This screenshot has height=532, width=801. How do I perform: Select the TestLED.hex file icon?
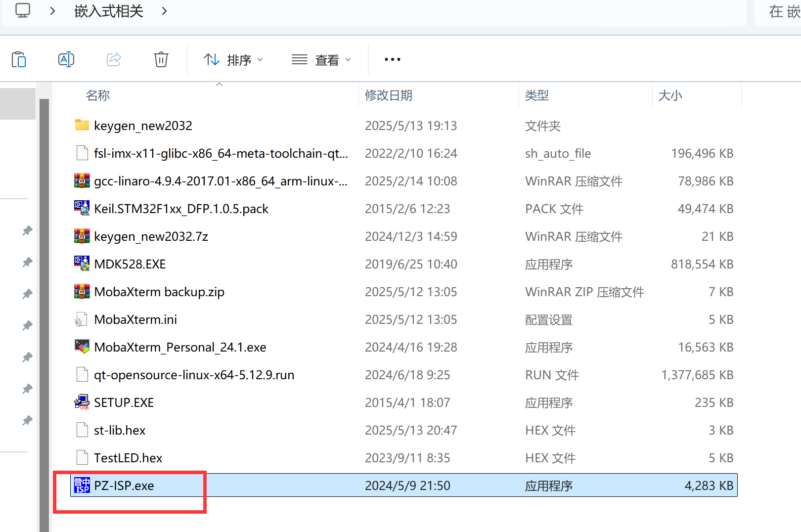pos(82,458)
